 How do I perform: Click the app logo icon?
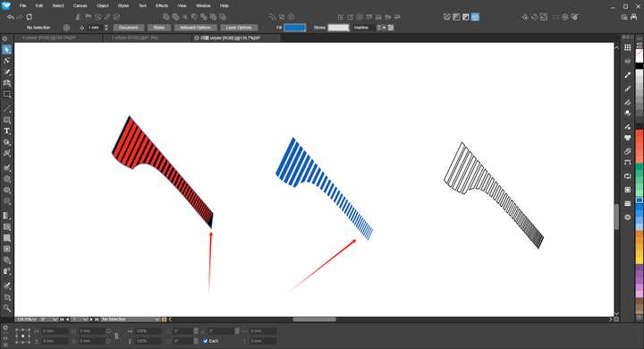tap(6, 5)
